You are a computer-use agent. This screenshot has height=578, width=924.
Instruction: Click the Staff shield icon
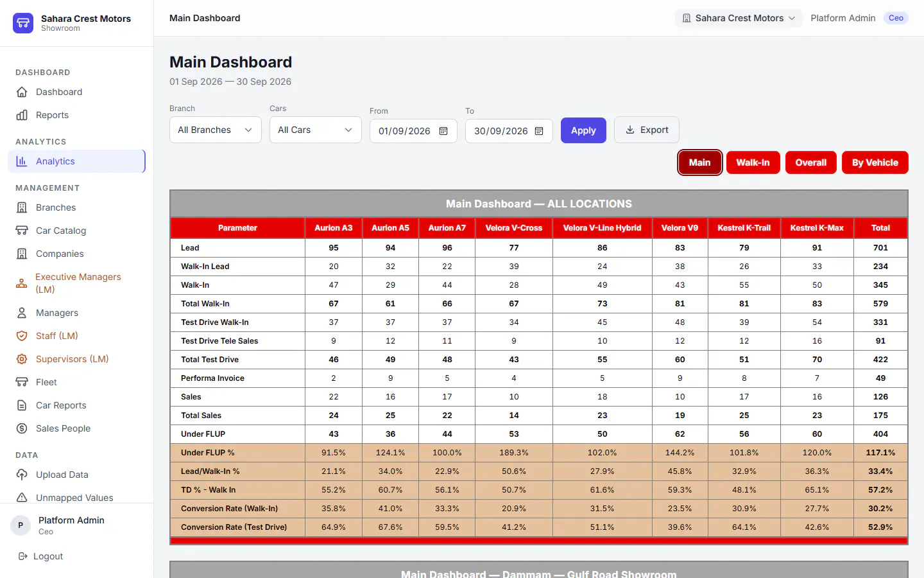(x=22, y=336)
